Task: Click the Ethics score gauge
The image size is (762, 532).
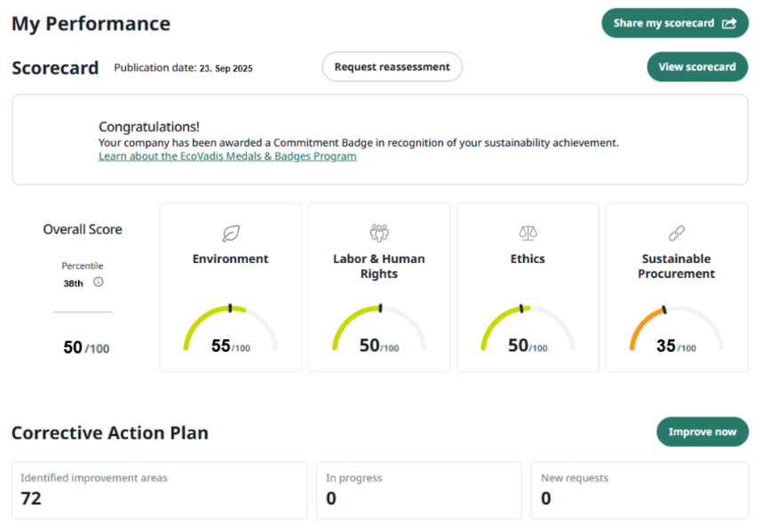Action: (528, 330)
